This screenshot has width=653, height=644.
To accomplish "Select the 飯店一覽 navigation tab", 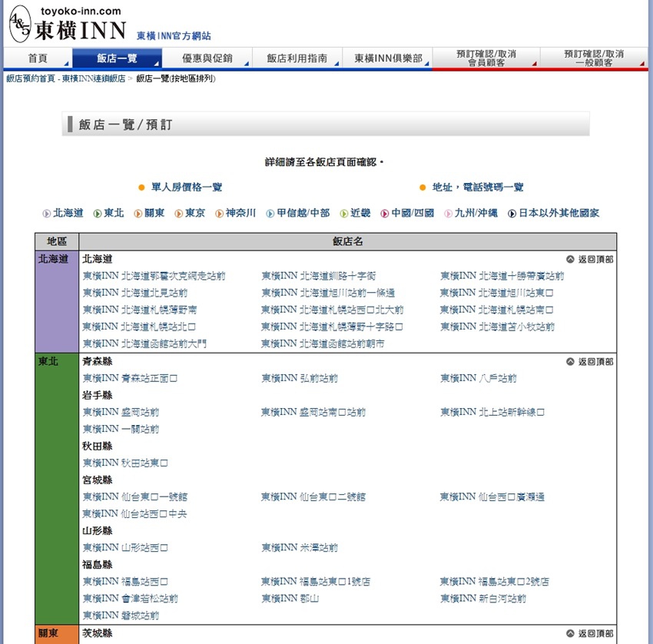I will [x=117, y=58].
